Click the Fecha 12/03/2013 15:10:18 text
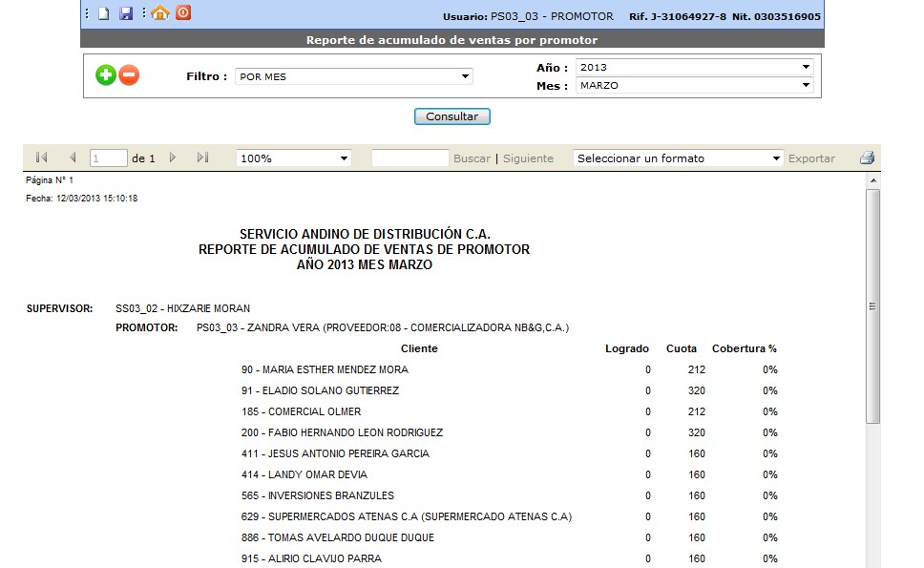This screenshot has height=568, width=924. (81, 199)
